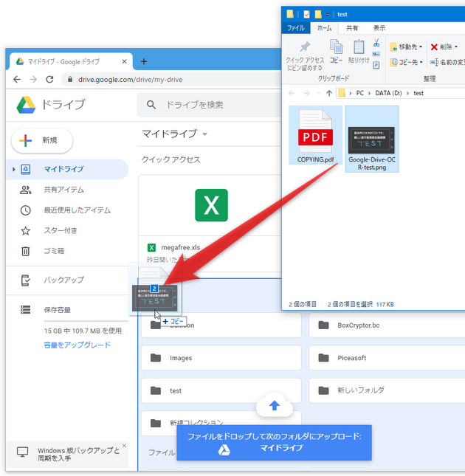This screenshot has width=465, height=476.
Task: Click the 貼り付け button in ribbon
Action: tap(359, 52)
